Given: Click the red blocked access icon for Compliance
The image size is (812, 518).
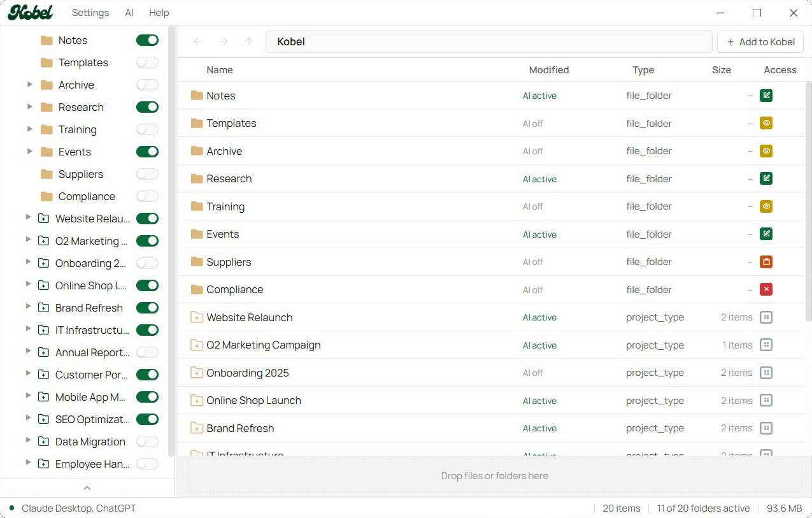Looking at the screenshot, I should (766, 290).
